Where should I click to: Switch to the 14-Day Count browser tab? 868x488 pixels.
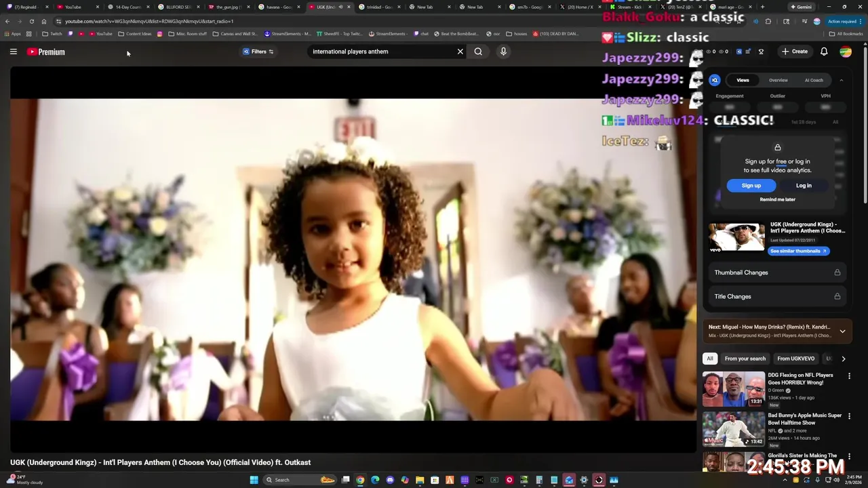coord(127,7)
